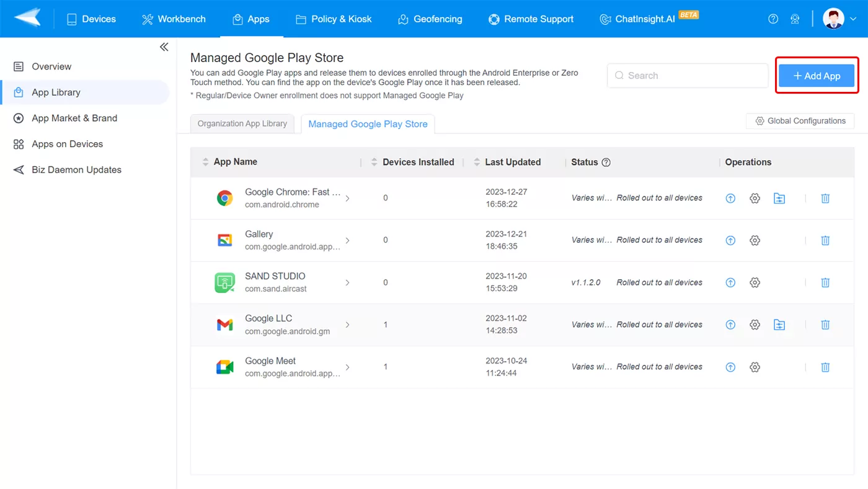The width and height of the screenshot is (868, 489).
Task: Click the AirDroid paper plane logo
Action: pyautogui.click(x=27, y=18)
